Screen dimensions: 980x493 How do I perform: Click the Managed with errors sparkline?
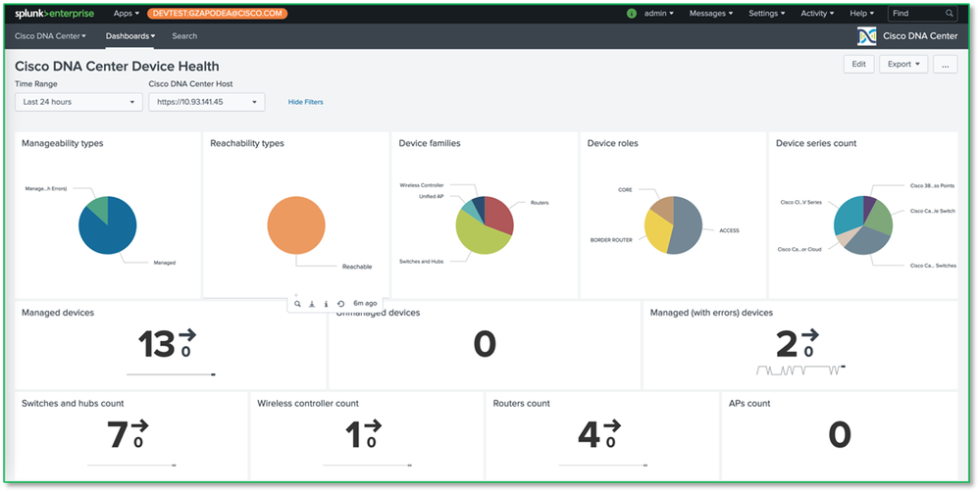(x=800, y=370)
